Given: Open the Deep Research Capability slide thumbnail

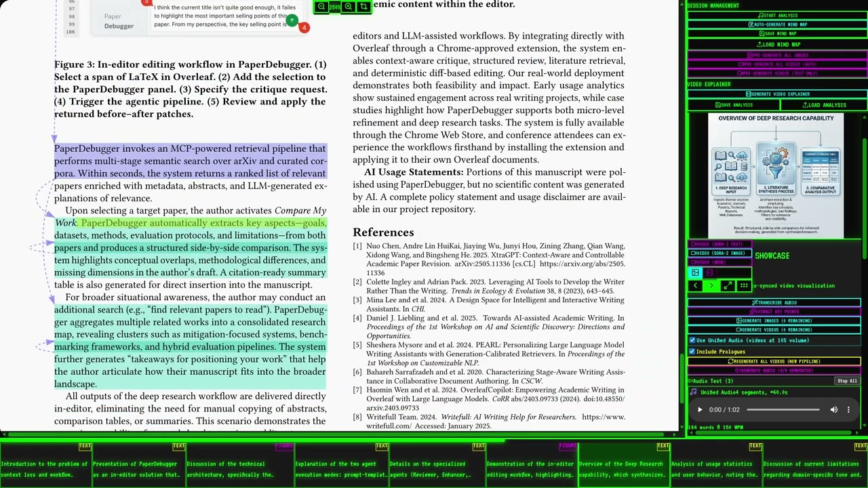Looking at the screenshot, I should [x=776, y=176].
